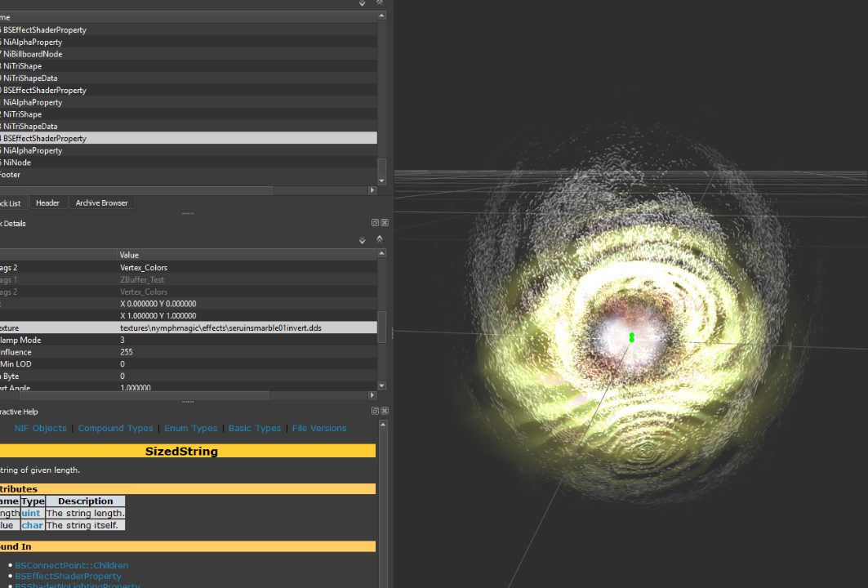Click block list scroll-up arrow
The width and height of the screenshot is (868, 588).
[381, 16]
